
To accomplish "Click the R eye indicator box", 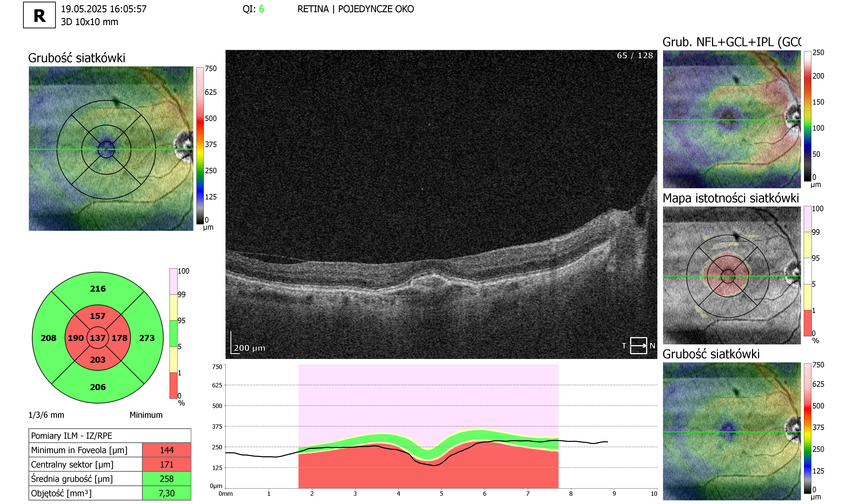I will [40, 15].
